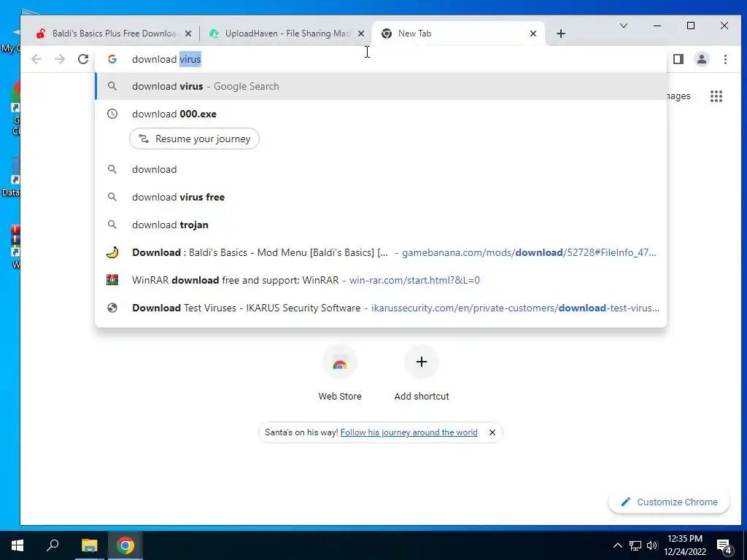Open the WinRAR download suggestion

point(381,280)
